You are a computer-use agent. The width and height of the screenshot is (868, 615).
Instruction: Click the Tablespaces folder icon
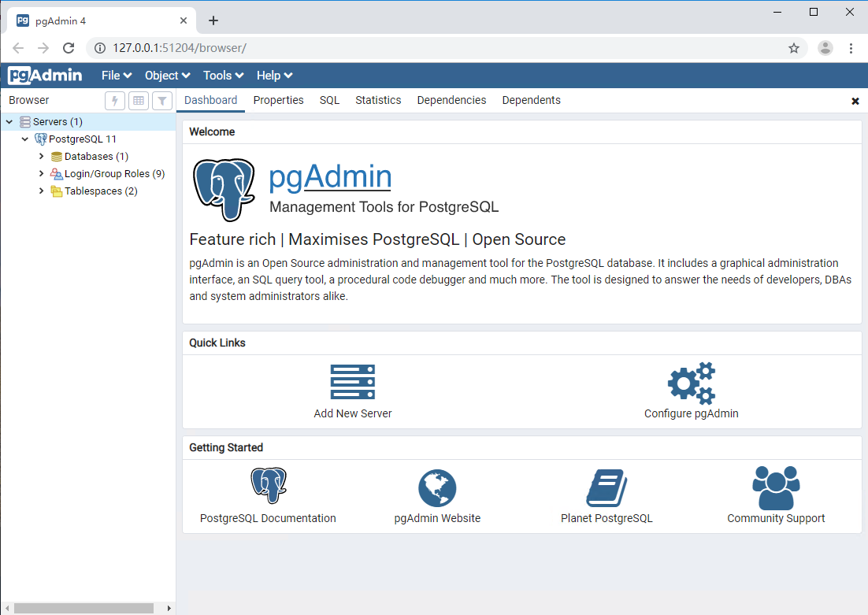(x=57, y=191)
